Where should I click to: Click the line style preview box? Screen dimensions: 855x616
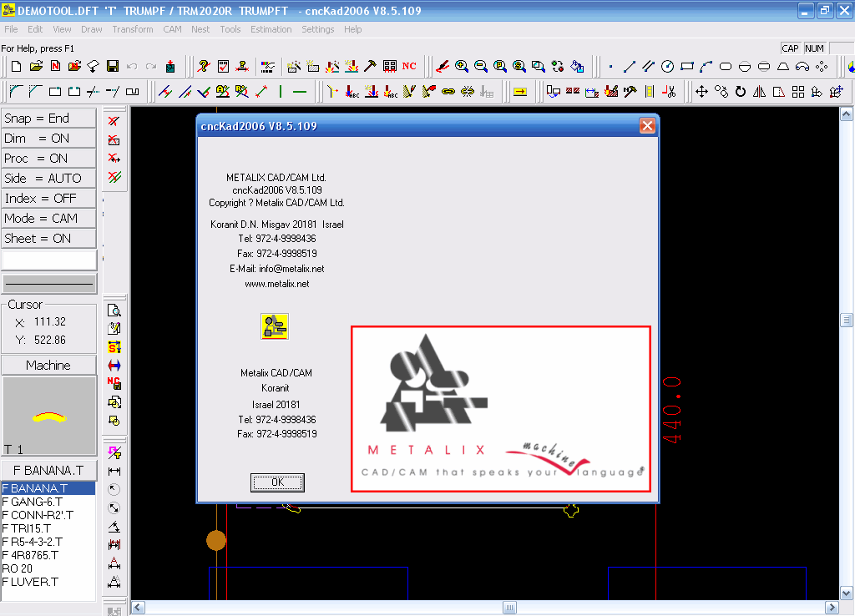coord(49,284)
